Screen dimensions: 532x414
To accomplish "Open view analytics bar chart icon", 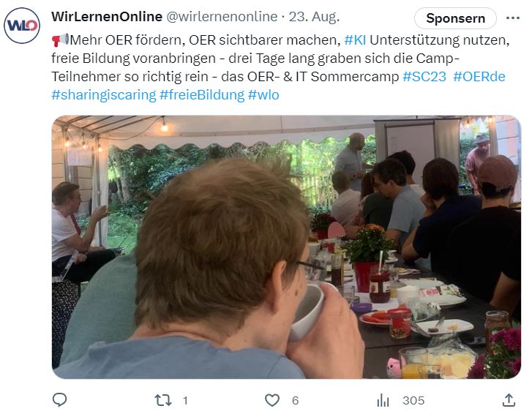I will point(383,400).
